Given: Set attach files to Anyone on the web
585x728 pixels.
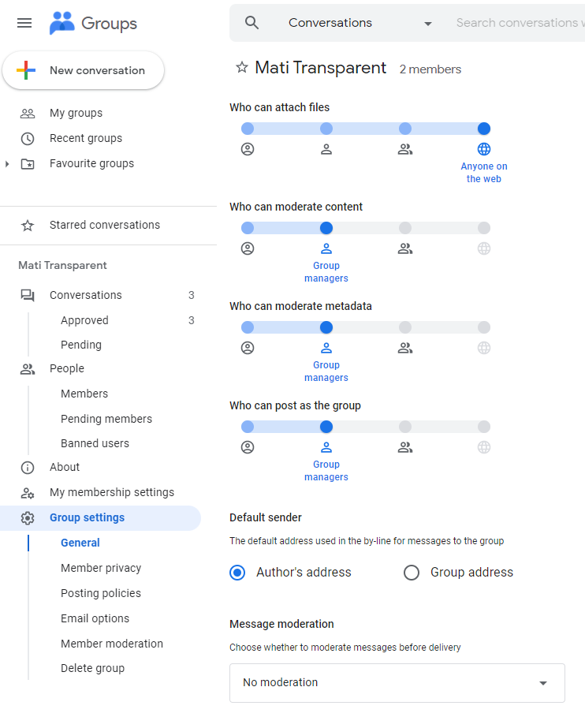Looking at the screenshot, I should [x=484, y=129].
